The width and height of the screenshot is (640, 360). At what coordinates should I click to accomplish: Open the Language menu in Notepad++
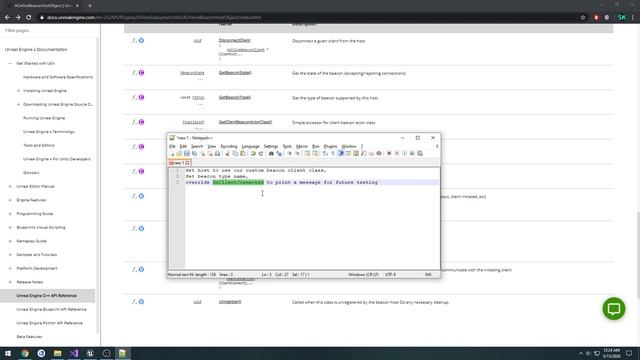coord(251,146)
